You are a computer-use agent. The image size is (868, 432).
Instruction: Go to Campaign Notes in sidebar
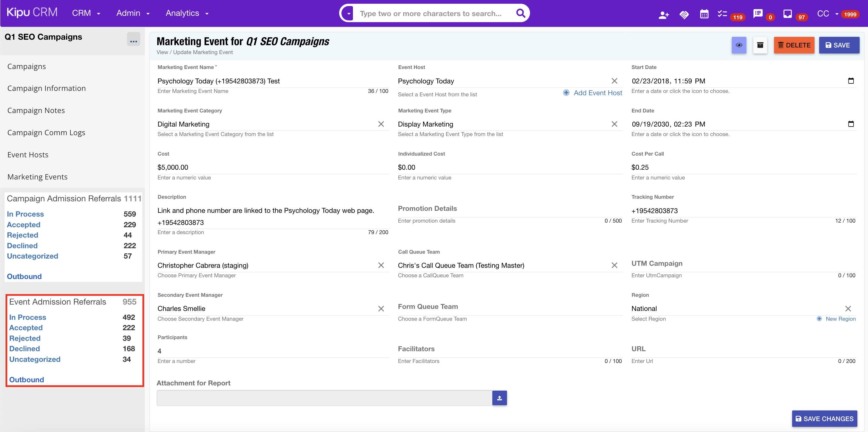[36, 111]
